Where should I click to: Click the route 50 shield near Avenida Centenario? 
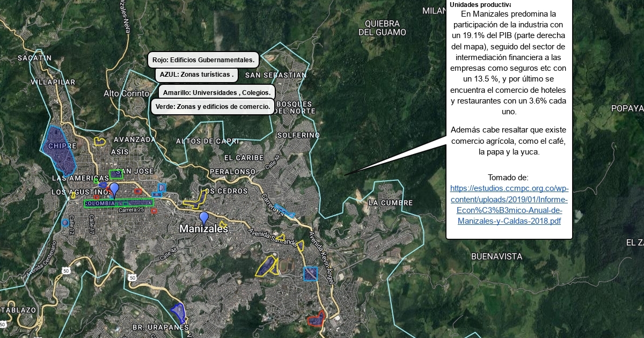point(65,270)
